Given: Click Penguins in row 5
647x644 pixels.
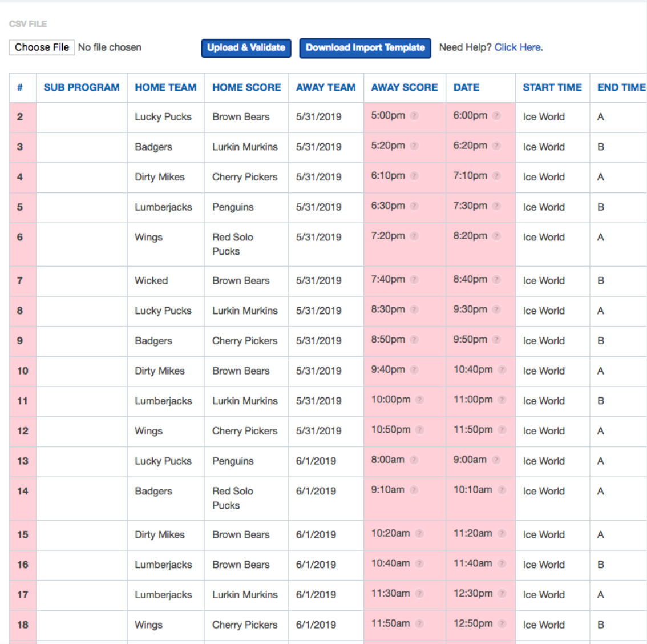Looking at the screenshot, I should pyautogui.click(x=233, y=207).
